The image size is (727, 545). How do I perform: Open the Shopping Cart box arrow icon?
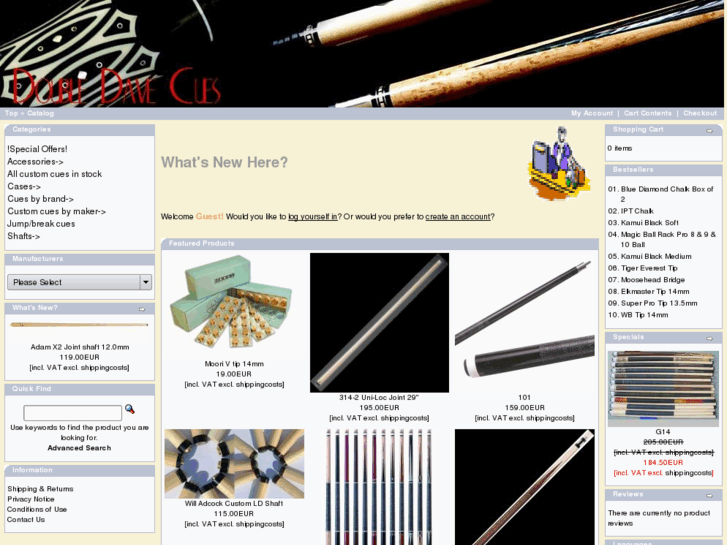(x=709, y=131)
